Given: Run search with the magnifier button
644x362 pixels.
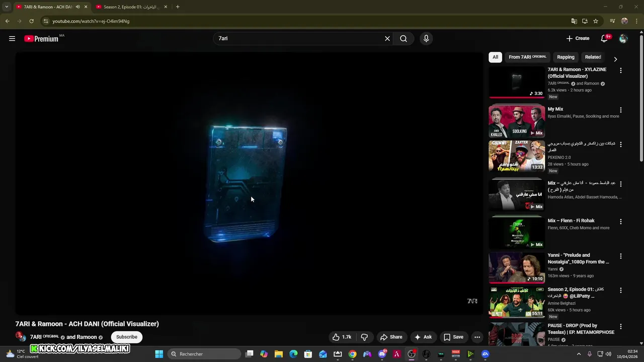Looking at the screenshot, I should coord(404,39).
